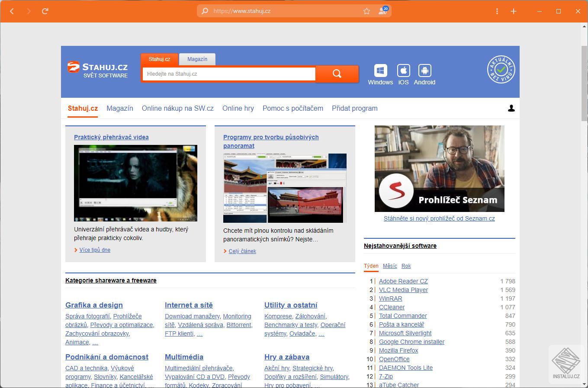
Task: Click the 'Prohlížeč Seznam' advertisement image
Action: click(x=440, y=169)
